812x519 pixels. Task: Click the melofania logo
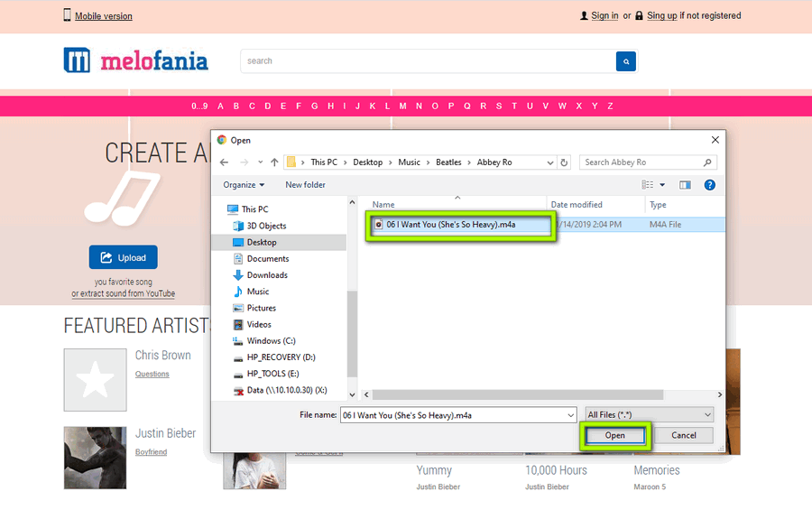click(x=135, y=60)
